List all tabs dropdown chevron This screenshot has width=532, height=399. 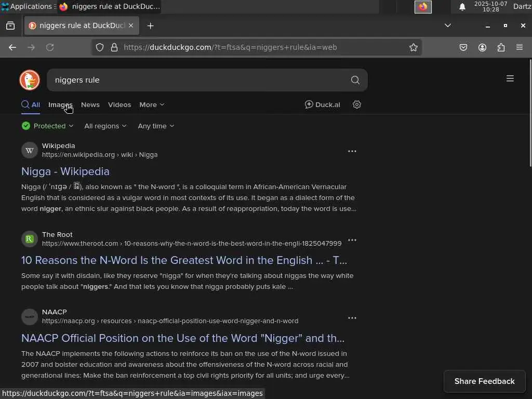point(448,25)
